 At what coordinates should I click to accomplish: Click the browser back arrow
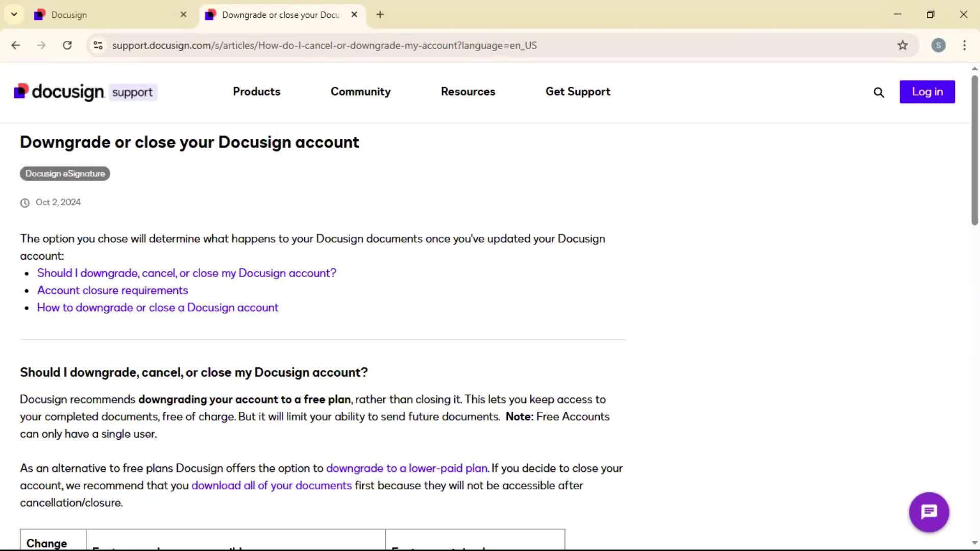16,45
